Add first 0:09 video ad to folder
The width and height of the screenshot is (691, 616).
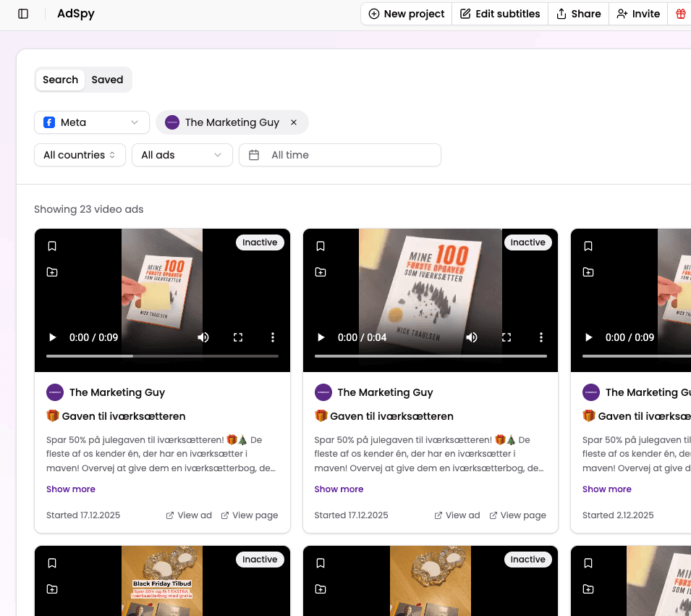click(x=52, y=272)
